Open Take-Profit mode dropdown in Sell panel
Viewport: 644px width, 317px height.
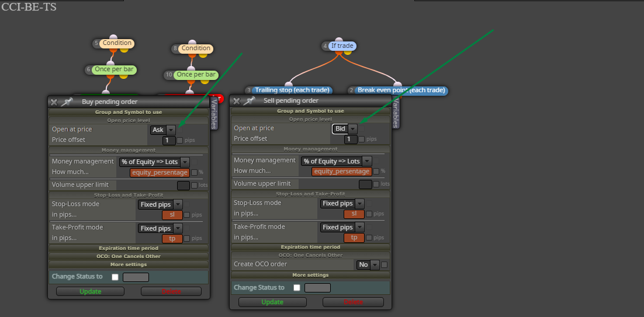342,227
